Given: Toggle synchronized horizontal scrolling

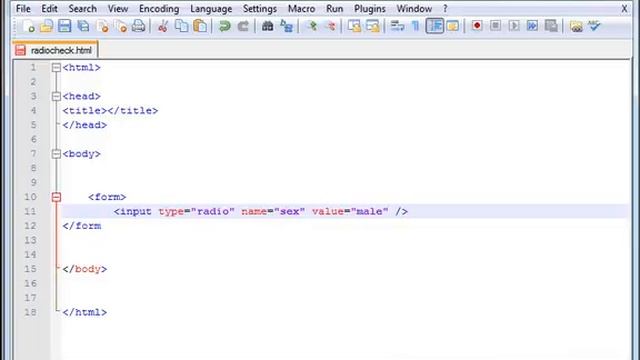Looking at the screenshot, I should (x=373, y=26).
